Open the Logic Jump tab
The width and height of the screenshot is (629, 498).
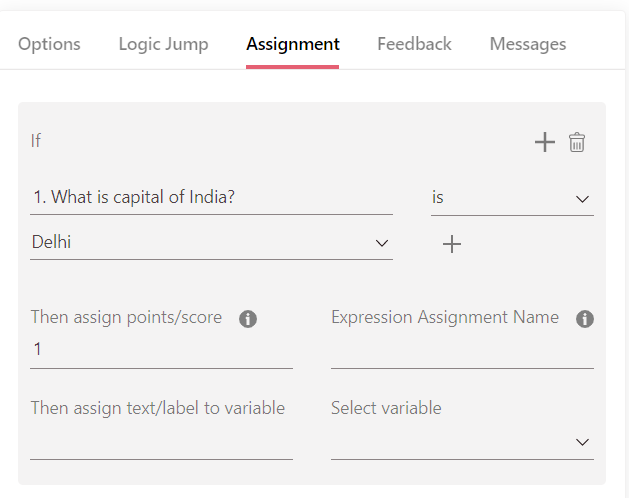click(x=163, y=44)
